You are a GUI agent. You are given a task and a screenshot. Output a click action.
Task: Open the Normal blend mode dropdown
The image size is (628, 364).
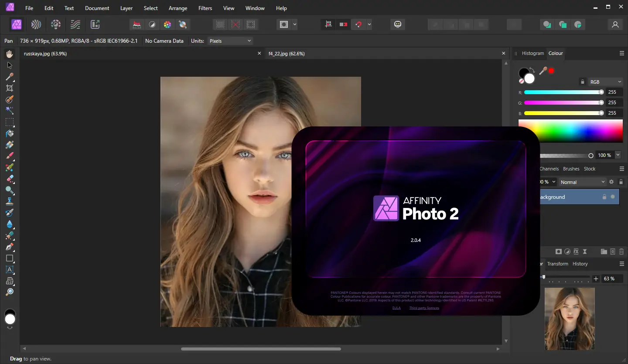tap(583, 182)
